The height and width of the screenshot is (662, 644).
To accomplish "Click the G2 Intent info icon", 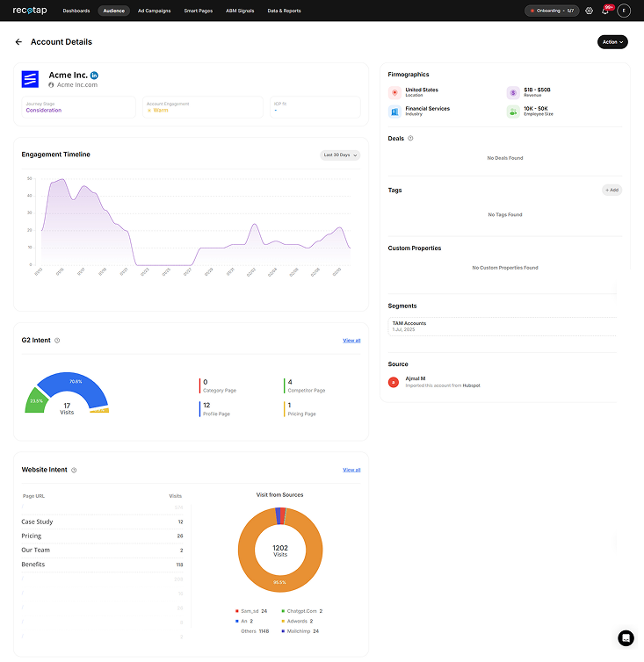I will coord(57,340).
